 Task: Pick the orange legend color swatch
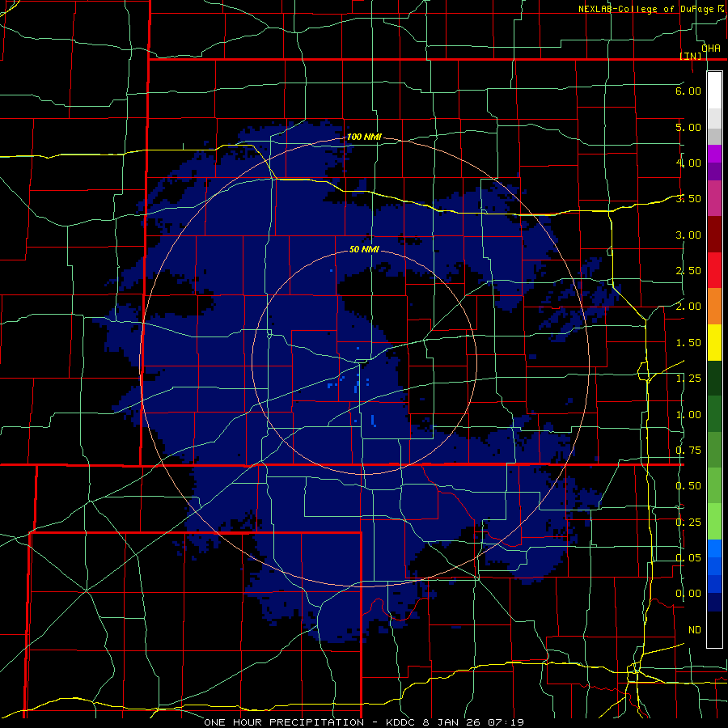click(714, 307)
